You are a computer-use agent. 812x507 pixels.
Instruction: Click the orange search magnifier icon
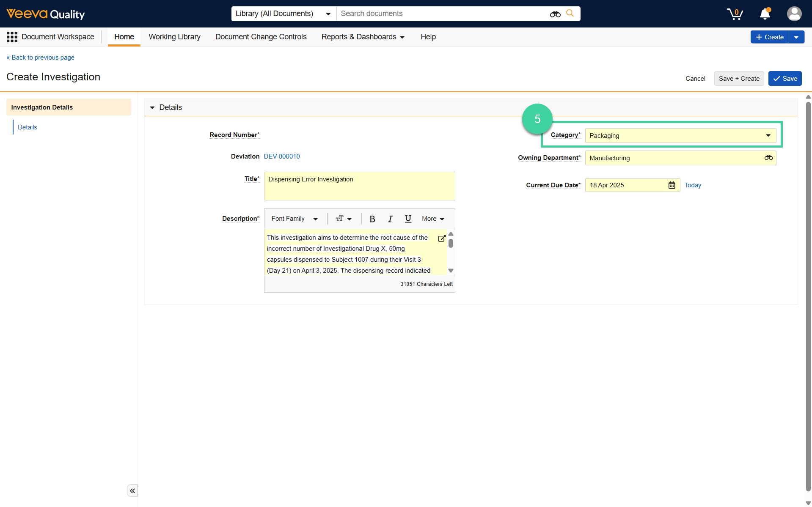click(x=570, y=14)
